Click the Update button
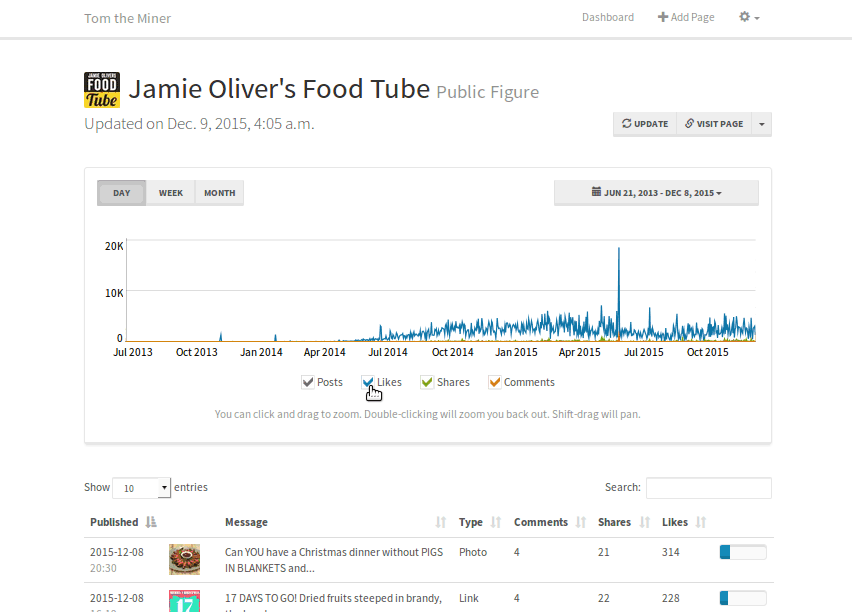The width and height of the screenshot is (852, 612). click(x=645, y=124)
